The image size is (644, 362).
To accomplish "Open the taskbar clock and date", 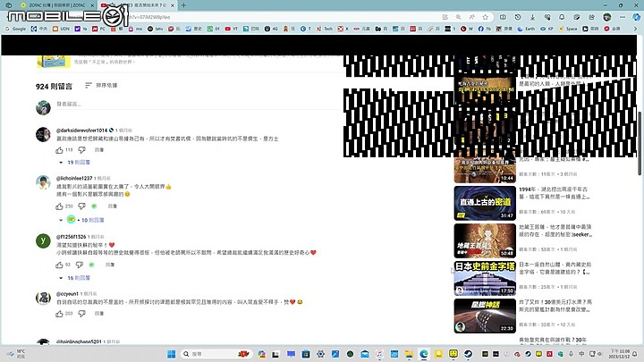I will point(619,354).
